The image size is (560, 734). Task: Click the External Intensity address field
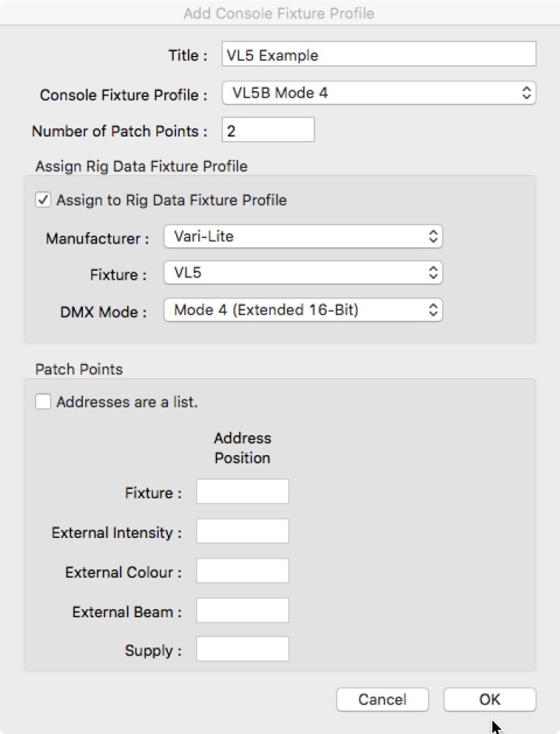[x=242, y=531]
